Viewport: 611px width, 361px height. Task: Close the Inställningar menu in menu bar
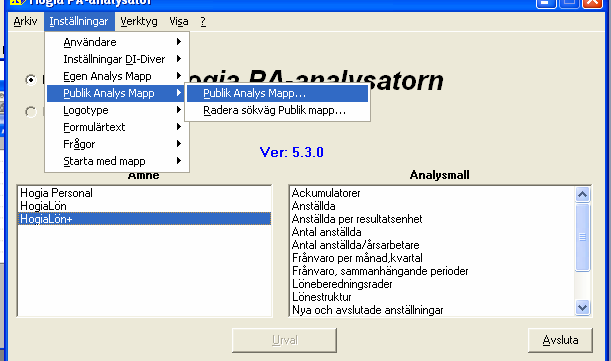(x=79, y=21)
